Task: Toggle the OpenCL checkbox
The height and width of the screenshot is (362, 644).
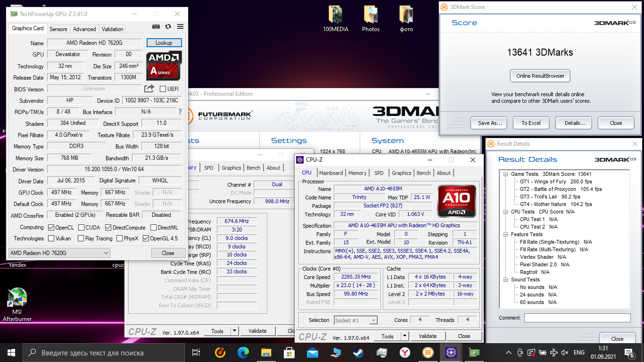Action: [51, 227]
